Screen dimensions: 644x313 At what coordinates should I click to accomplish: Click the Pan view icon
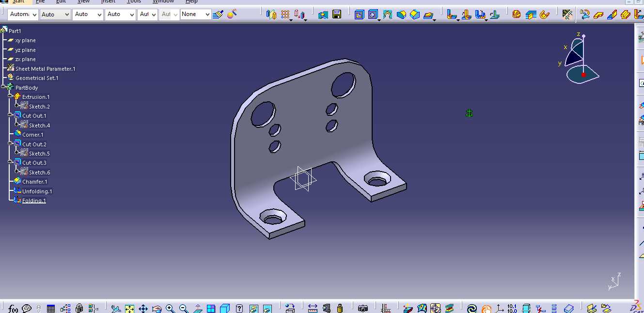[143, 308]
